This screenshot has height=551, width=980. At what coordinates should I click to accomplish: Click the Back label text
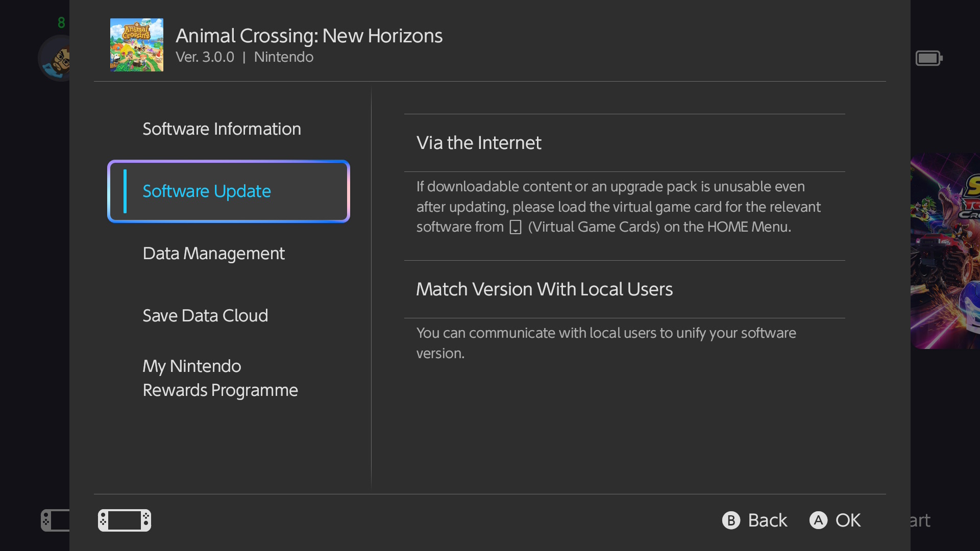767,520
